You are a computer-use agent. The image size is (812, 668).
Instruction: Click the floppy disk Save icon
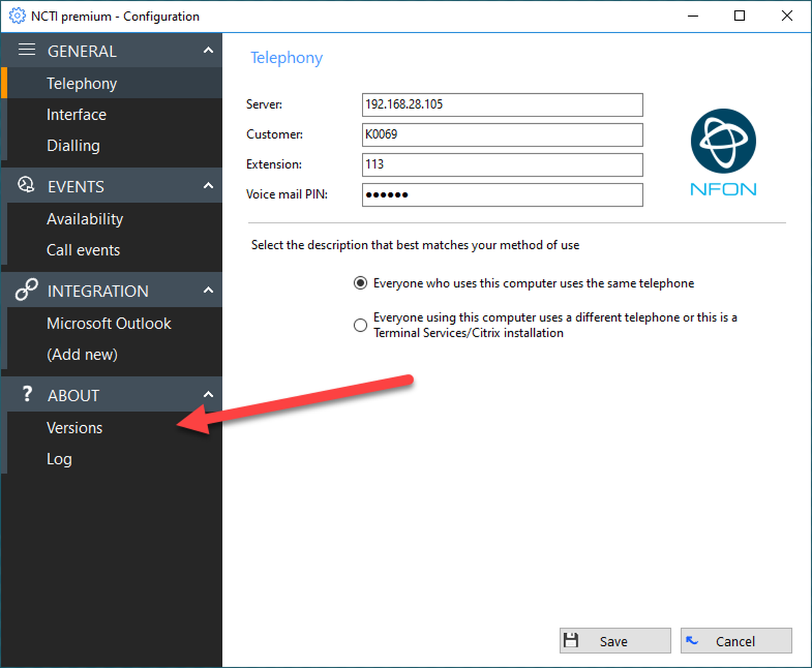tap(571, 640)
